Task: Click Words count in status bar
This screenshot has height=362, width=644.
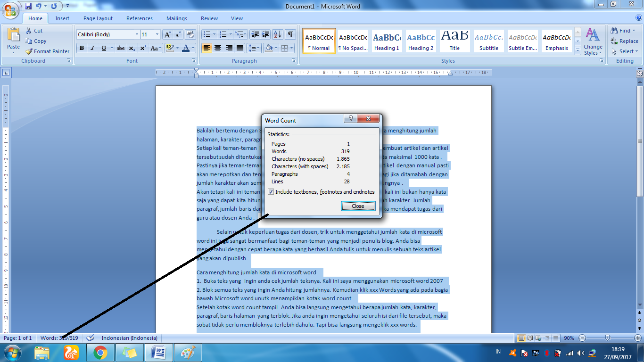Action: [x=59, y=338]
